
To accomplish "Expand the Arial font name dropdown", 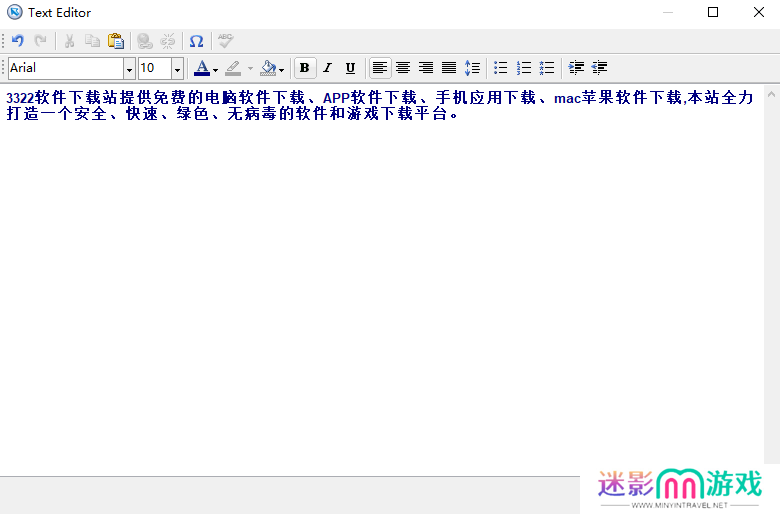I will coord(129,69).
